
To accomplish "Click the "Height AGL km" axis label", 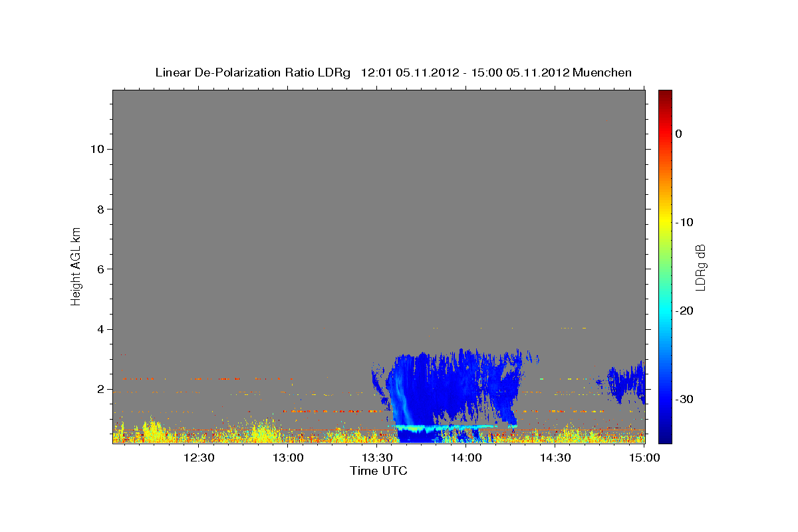I will point(76,265).
